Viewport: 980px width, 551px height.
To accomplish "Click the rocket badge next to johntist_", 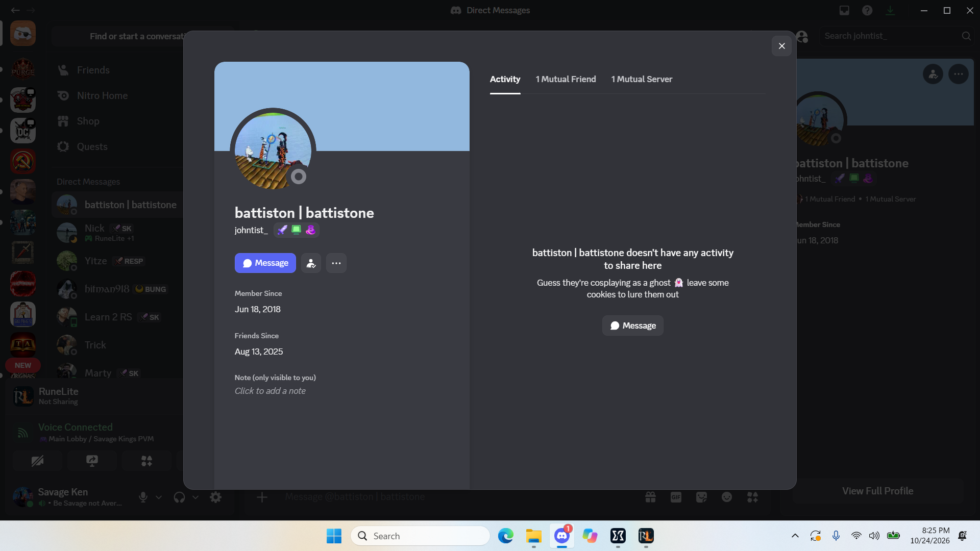I will point(282,230).
